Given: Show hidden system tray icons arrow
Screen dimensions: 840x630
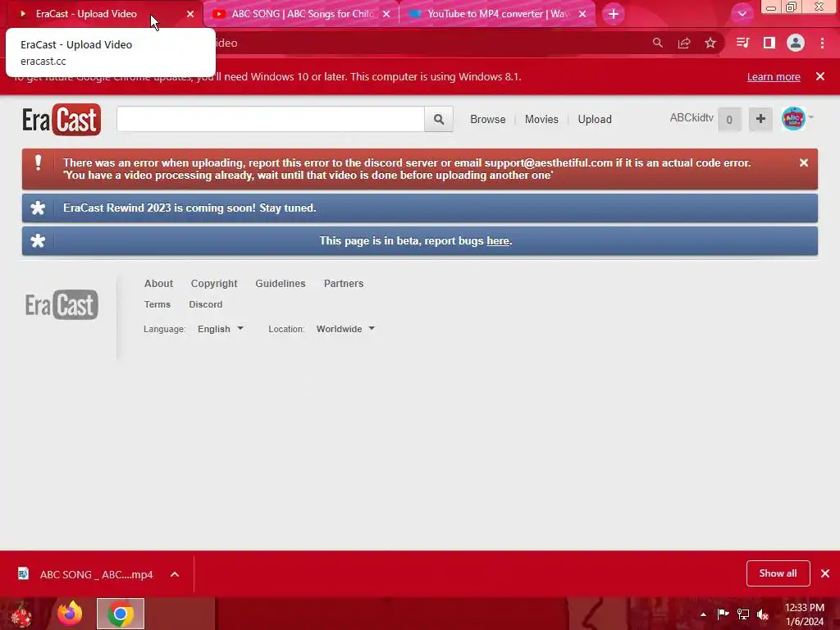Looking at the screenshot, I should click(703, 614).
